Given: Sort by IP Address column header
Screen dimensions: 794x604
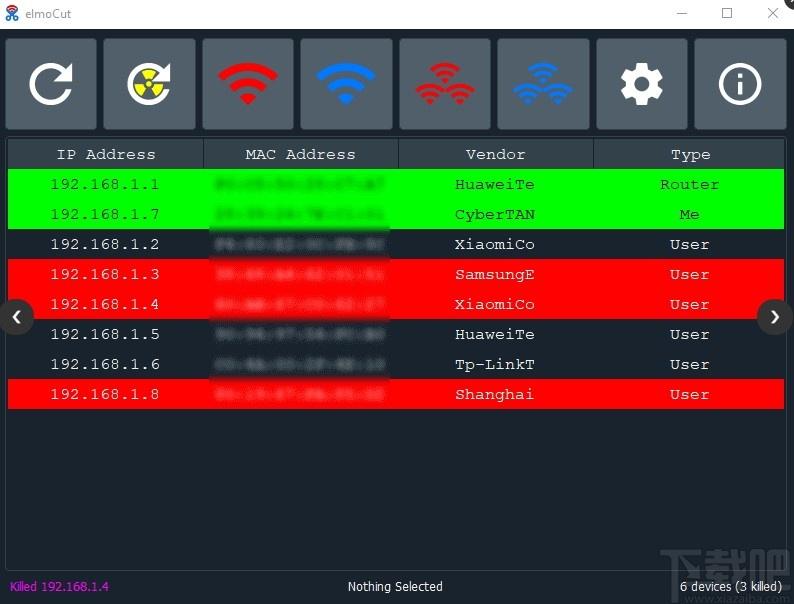Looking at the screenshot, I should (x=105, y=154).
